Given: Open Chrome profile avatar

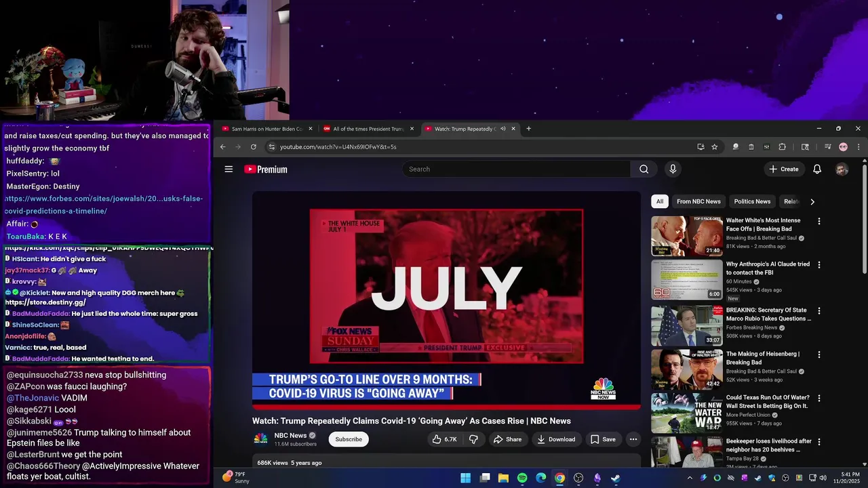Looking at the screenshot, I should pyautogui.click(x=843, y=147).
